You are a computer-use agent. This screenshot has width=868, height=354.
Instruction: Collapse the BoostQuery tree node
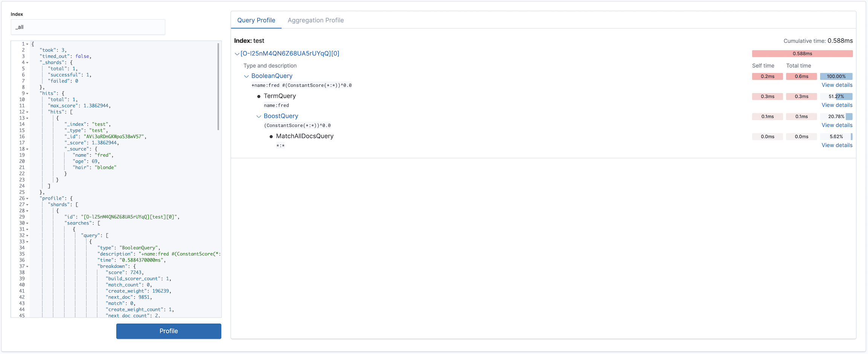pos(259,116)
